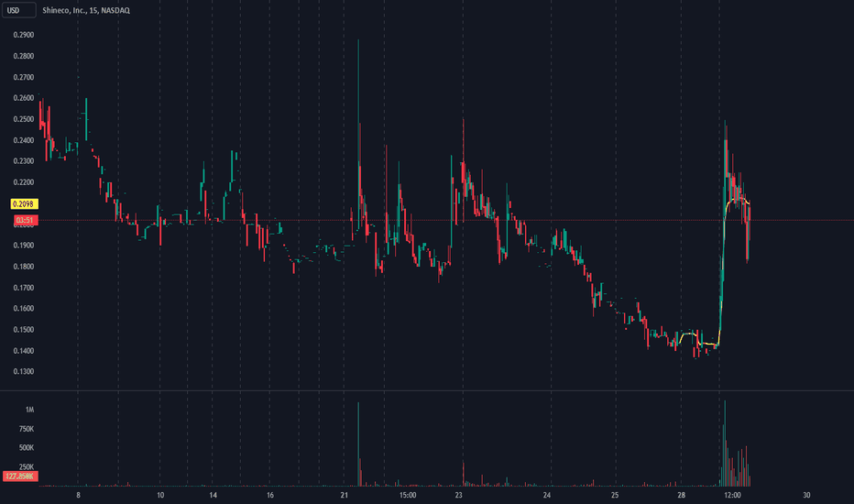854x504 pixels.
Task: Select the yellow 0.2098 current price label
Action: [24, 203]
